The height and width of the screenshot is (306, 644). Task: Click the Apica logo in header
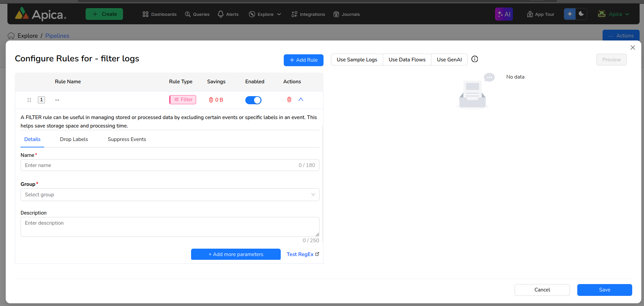40,14
